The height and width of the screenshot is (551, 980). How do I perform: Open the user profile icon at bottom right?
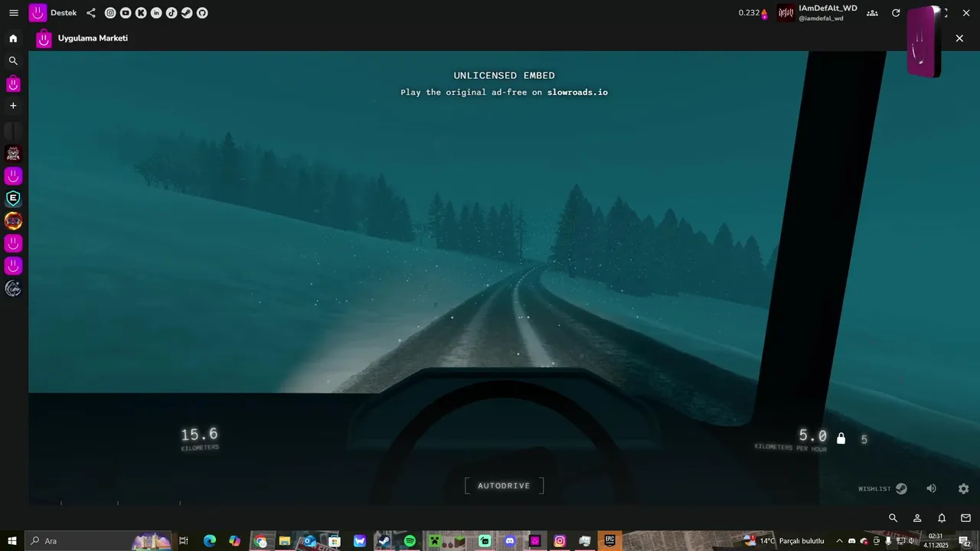[x=917, y=518]
